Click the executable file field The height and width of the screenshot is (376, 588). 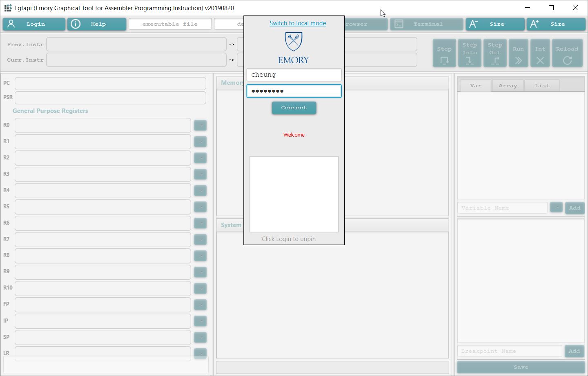click(170, 24)
